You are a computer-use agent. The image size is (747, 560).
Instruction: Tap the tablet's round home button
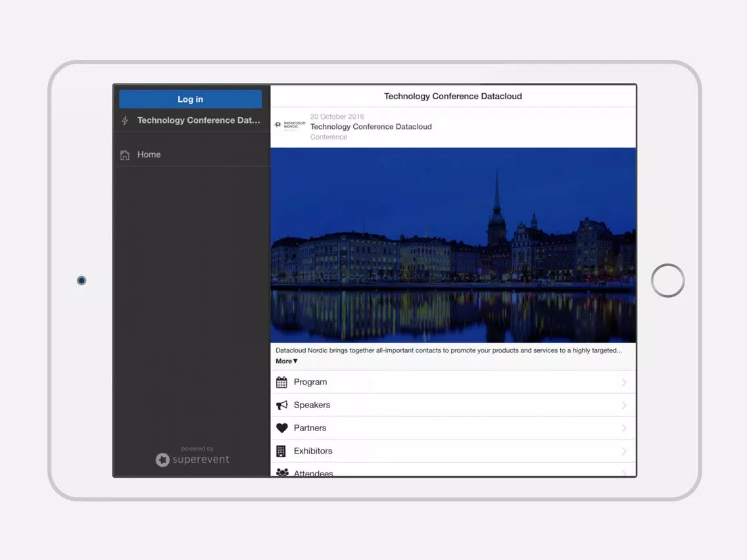(x=667, y=281)
